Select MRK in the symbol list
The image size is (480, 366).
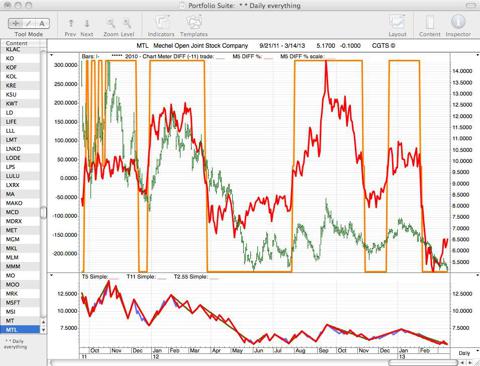pyautogui.click(x=21, y=294)
